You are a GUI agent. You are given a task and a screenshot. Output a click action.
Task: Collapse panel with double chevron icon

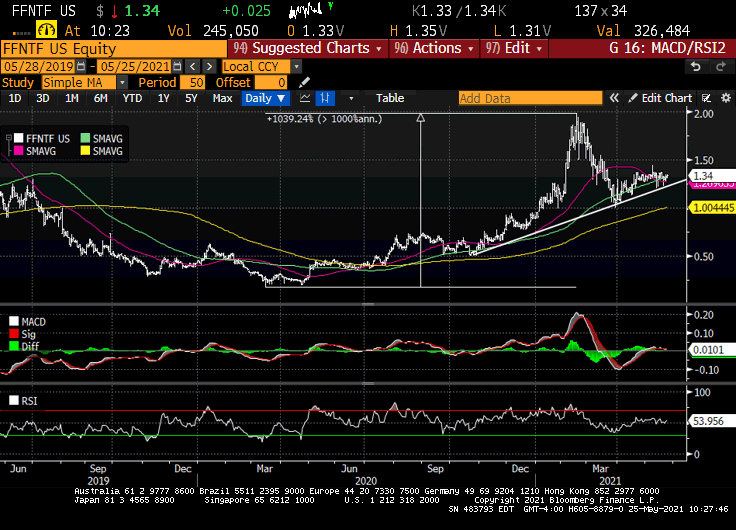click(614, 98)
